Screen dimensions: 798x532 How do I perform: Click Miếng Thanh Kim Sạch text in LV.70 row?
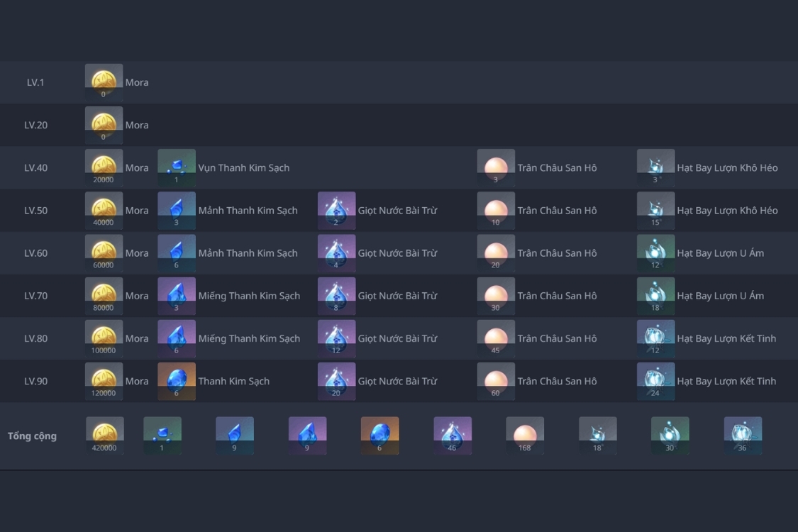click(249, 297)
